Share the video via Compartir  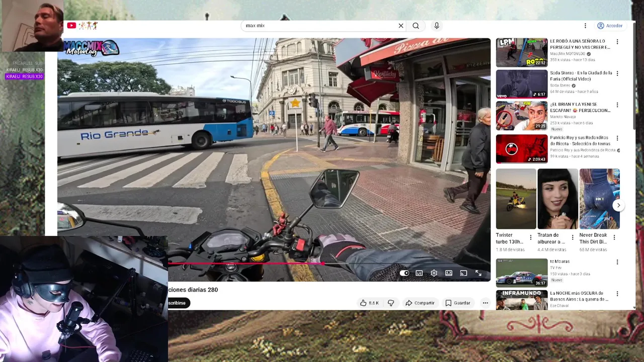click(420, 303)
